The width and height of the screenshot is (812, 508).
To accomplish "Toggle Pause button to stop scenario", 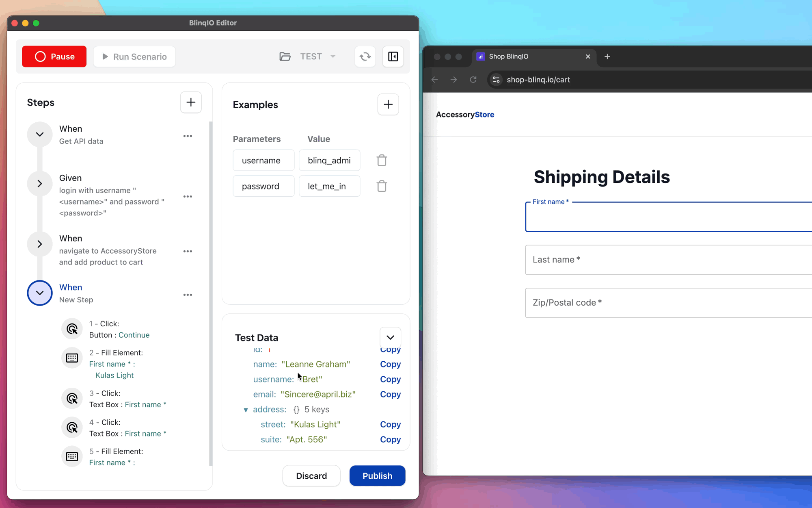I will coord(54,56).
